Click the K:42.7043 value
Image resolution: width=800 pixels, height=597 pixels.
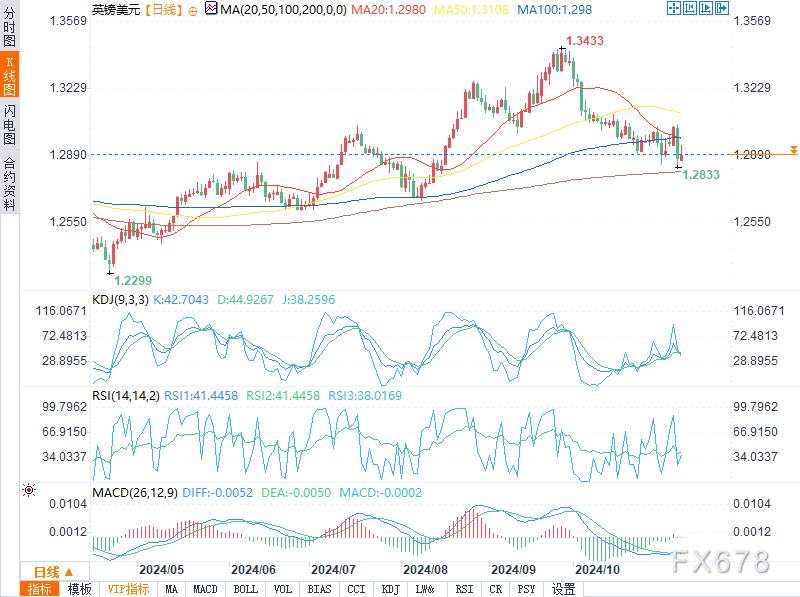[181, 300]
